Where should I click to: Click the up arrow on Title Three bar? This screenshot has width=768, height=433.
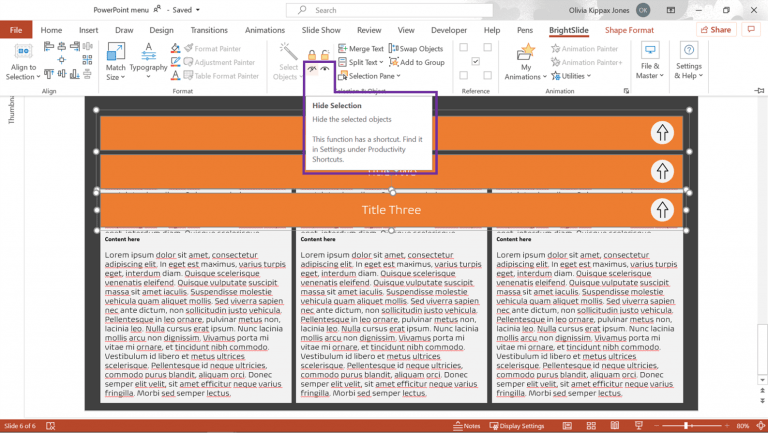[x=662, y=210]
